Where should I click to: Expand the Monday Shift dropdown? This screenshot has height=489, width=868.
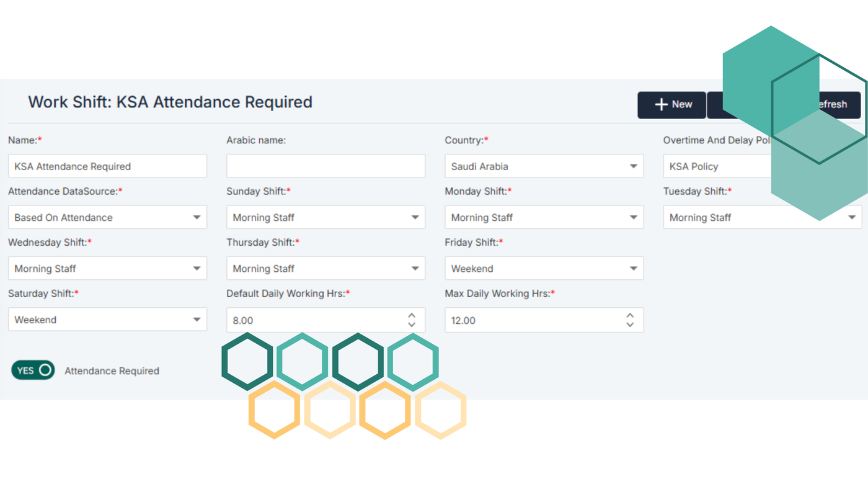[544, 218]
